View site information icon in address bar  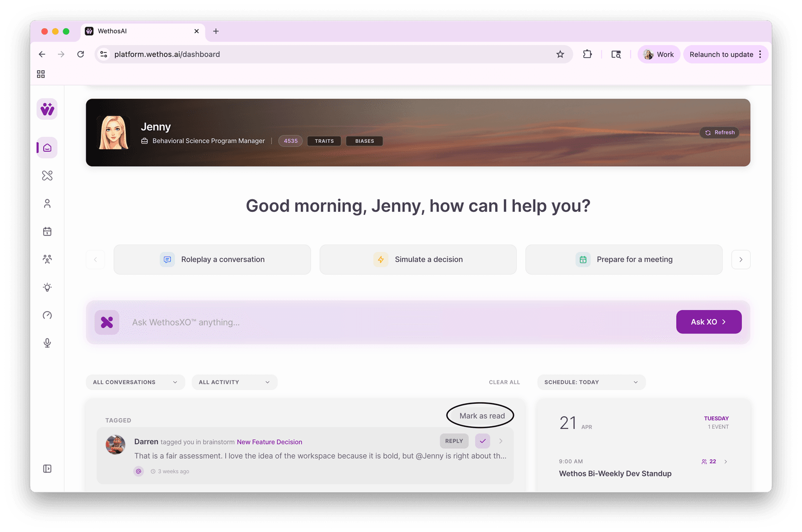(x=104, y=54)
